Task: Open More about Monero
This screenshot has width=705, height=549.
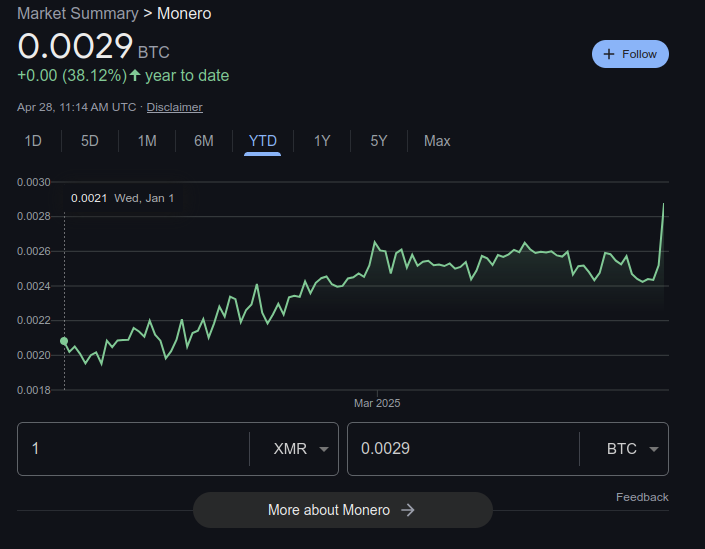Action: coord(343,510)
